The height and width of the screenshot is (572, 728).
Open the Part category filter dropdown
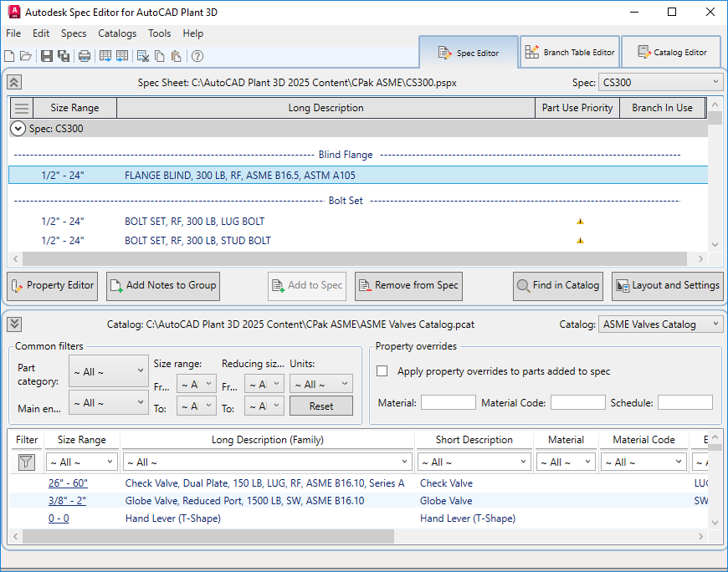point(109,371)
